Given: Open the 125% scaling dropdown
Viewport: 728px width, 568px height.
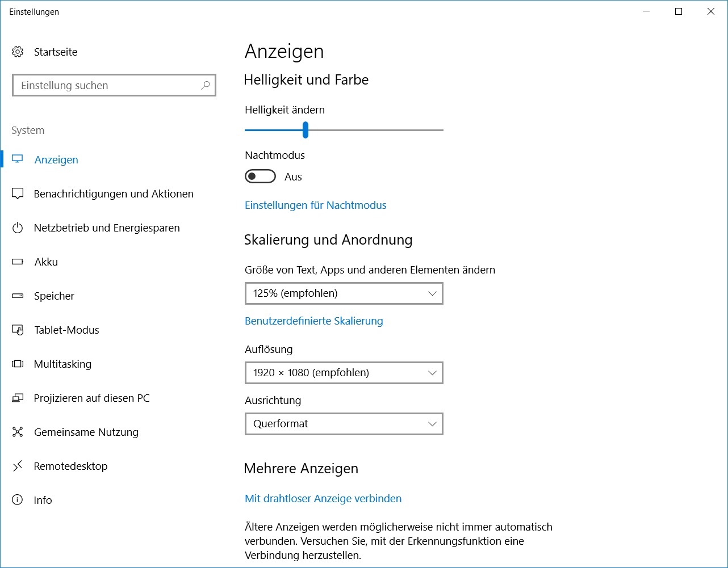Looking at the screenshot, I should [344, 293].
